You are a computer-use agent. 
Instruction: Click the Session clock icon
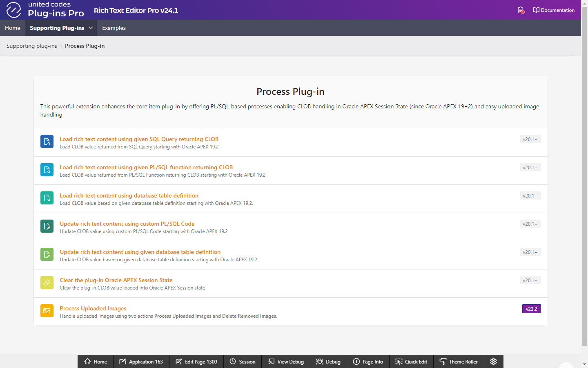point(233,361)
